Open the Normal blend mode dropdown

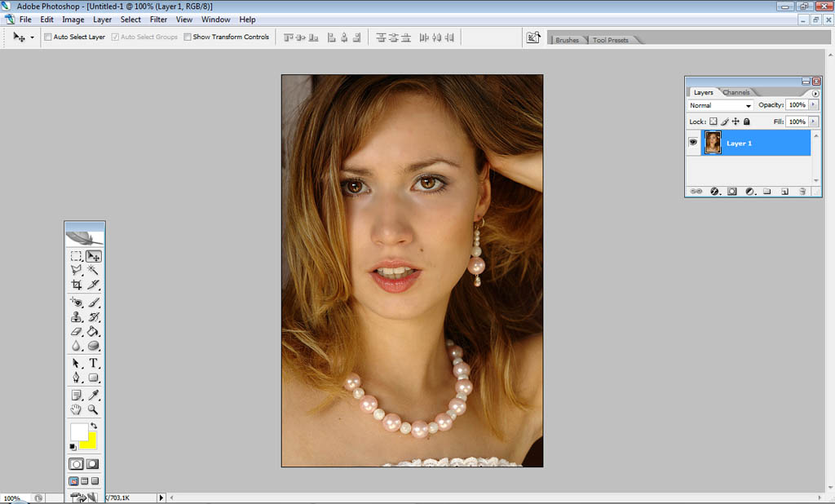(721, 105)
